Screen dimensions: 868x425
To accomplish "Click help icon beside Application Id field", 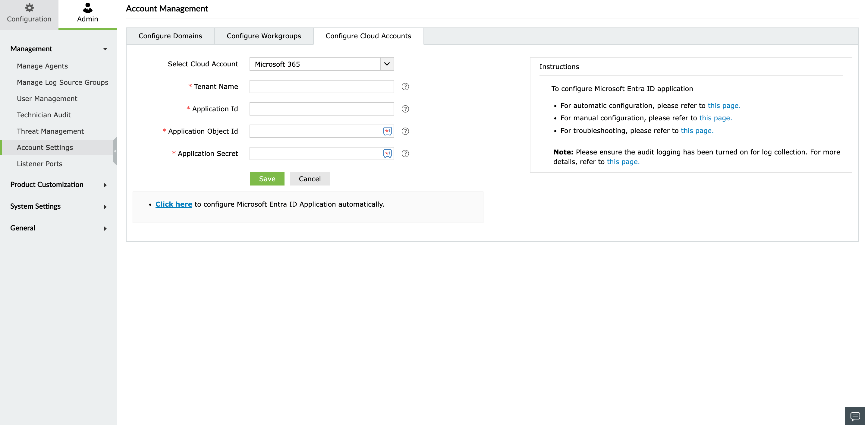I will (405, 109).
